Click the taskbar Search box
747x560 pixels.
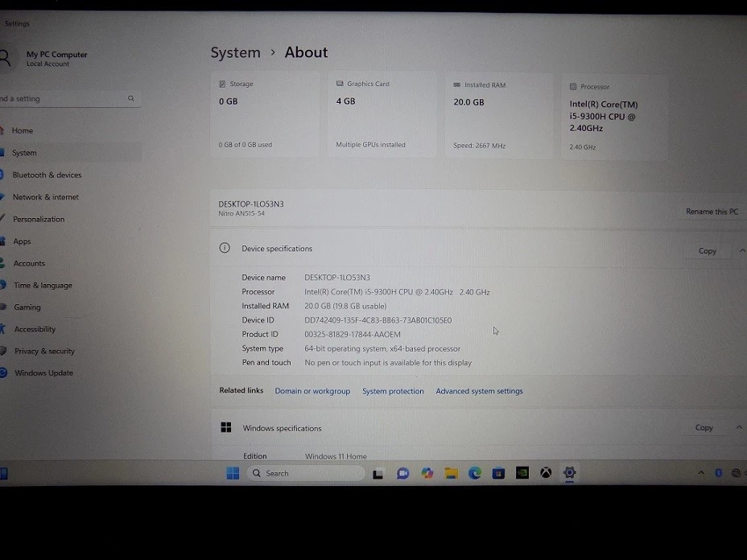(x=298, y=473)
